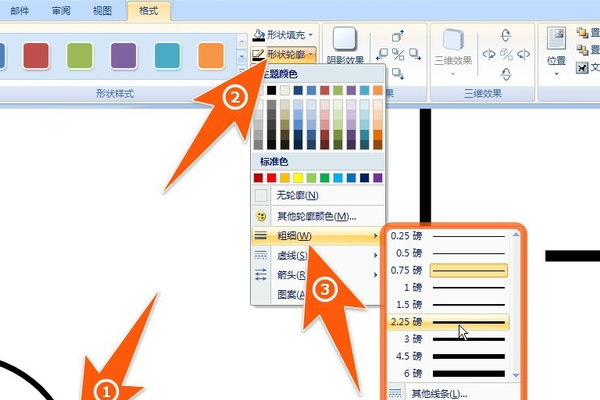The image size is (600, 400).
Task: Select 1.5 磅 line weight
Action: pos(448,305)
